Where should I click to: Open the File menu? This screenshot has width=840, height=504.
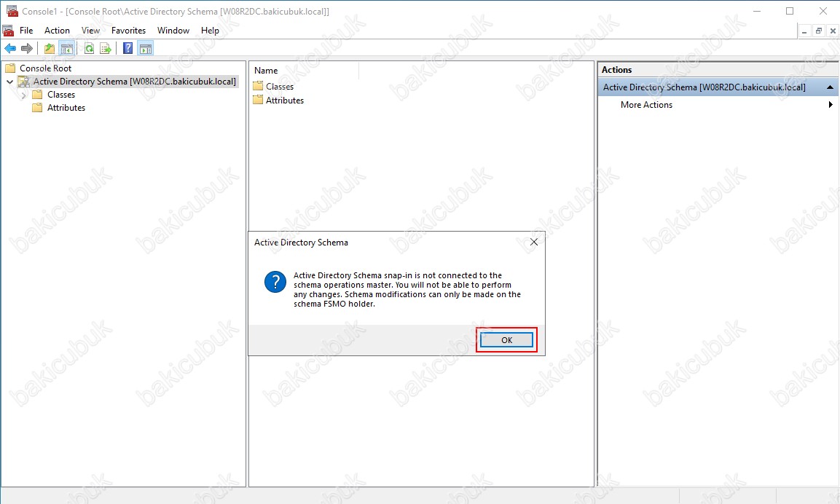click(x=26, y=31)
